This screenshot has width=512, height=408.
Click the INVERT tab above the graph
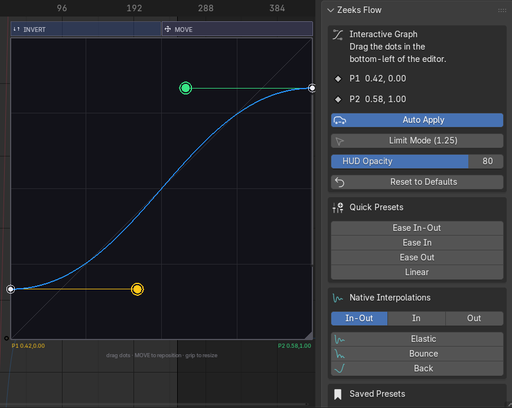click(86, 29)
